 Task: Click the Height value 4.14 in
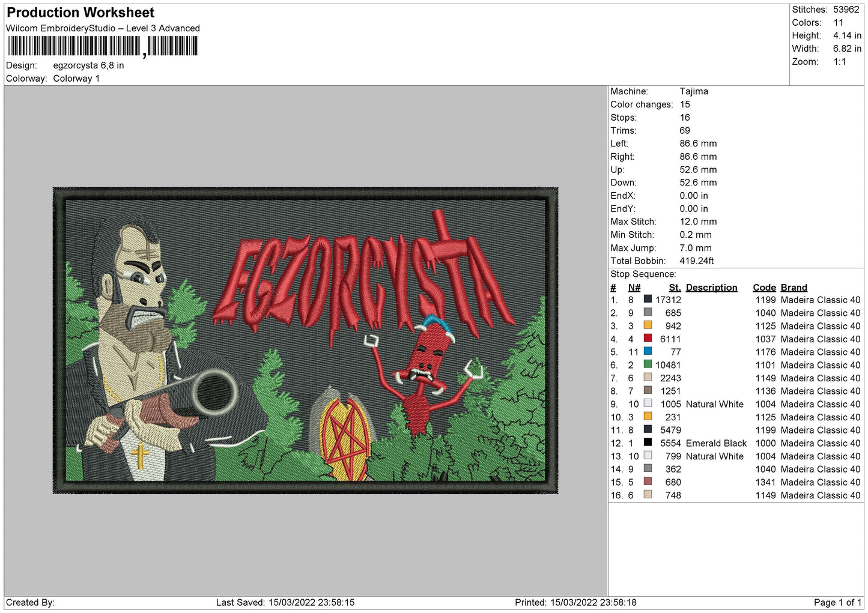click(847, 35)
